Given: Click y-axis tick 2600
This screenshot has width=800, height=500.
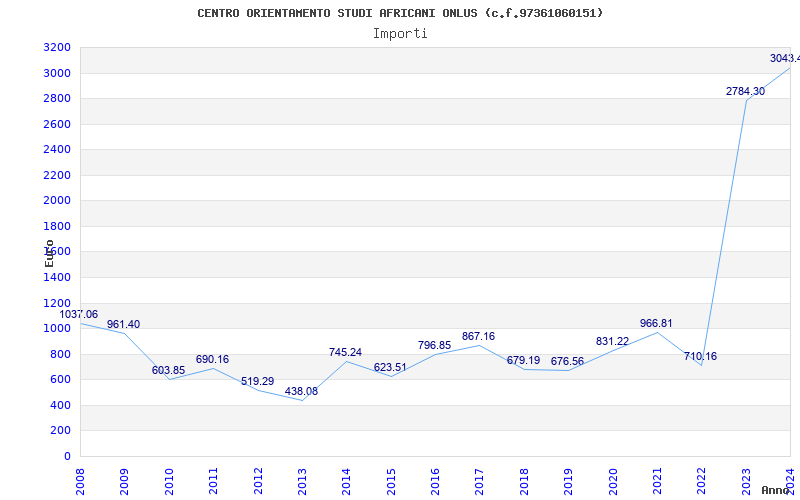Looking at the screenshot, I should (x=57, y=124).
